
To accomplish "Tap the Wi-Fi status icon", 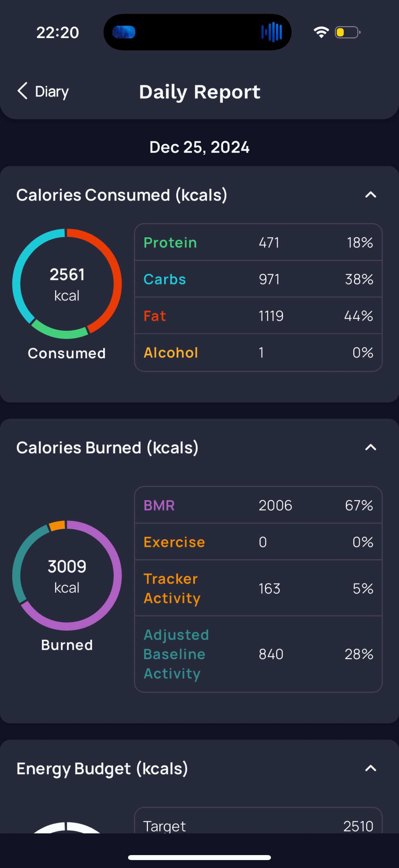I will tap(321, 32).
